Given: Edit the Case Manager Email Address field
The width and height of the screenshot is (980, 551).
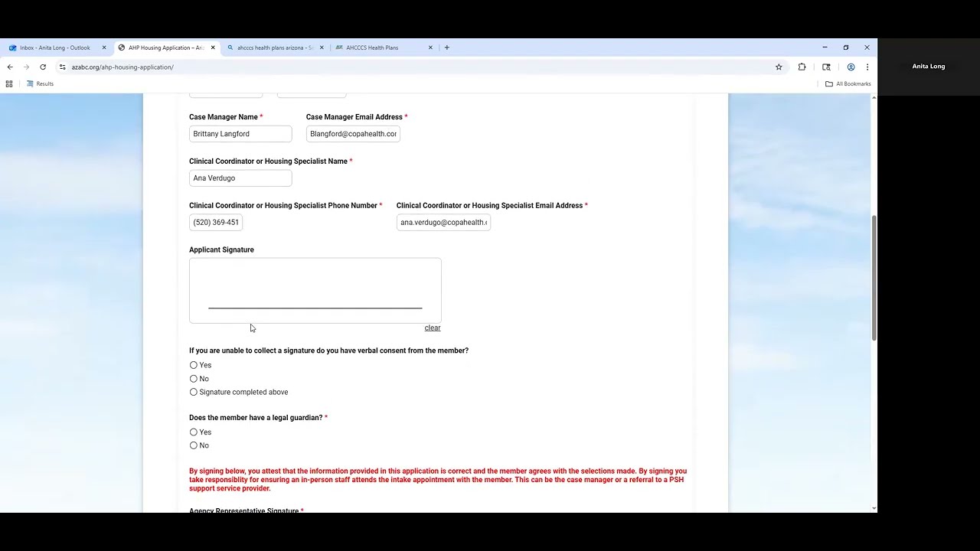Looking at the screenshot, I should pyautogui.click(x=353, y=134).
